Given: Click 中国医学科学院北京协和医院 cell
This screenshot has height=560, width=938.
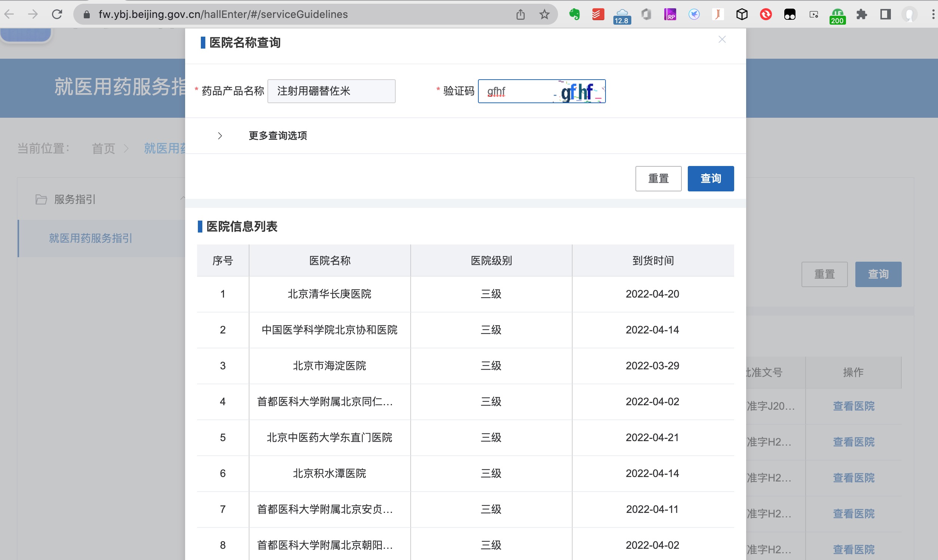Looking at the screenshot, I should [329, 330].
